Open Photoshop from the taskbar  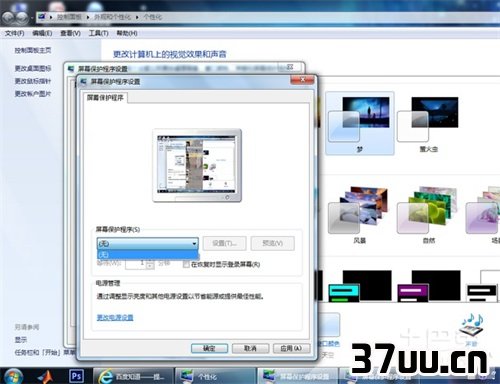click(x=76, y=376)
